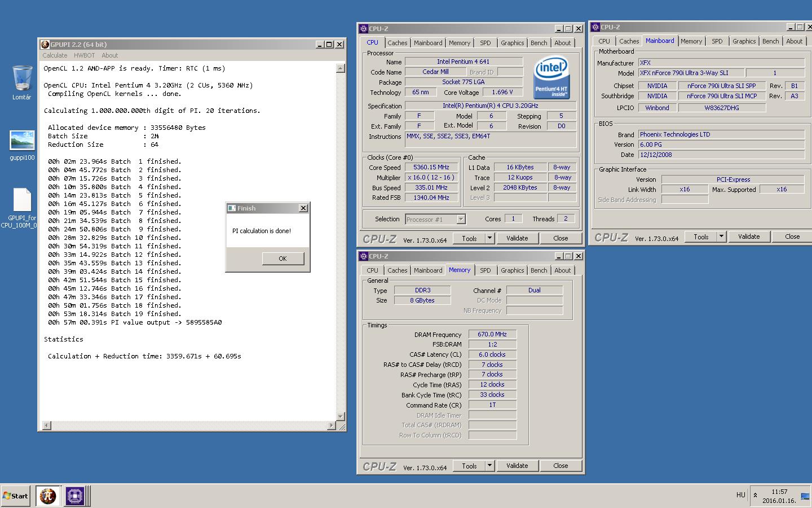812x508 pixels.
Task: Click the Memory CPU-Z window title icon
Action: tap(364, 256)
